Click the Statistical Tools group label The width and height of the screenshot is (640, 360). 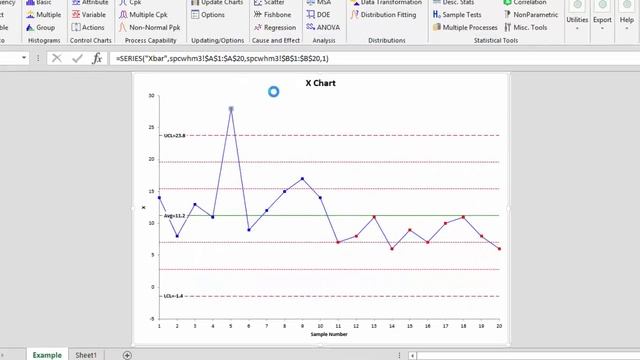click(496, 40)
